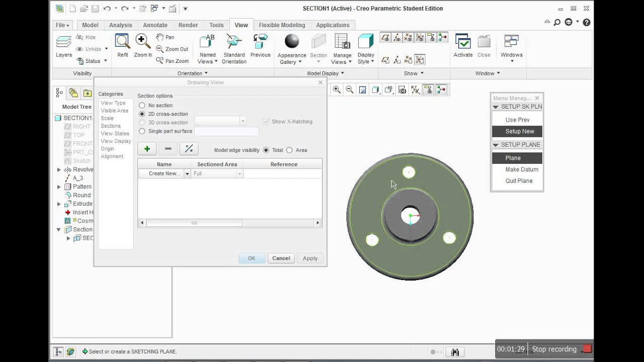This screenshot has width=644, height=362.
Task: Choose Make Datum in Menu Manager
Action: click(522, 169)
